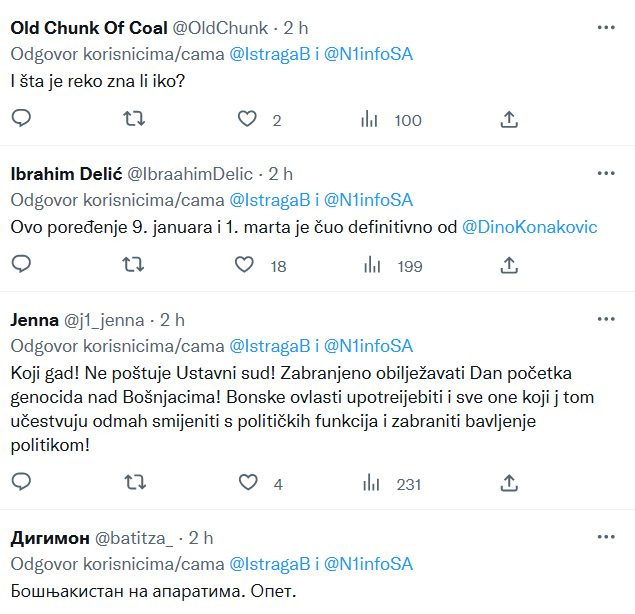635x614 pixels.
Task: View analytics on Jenna's tweet
Action: click(371, 483)
